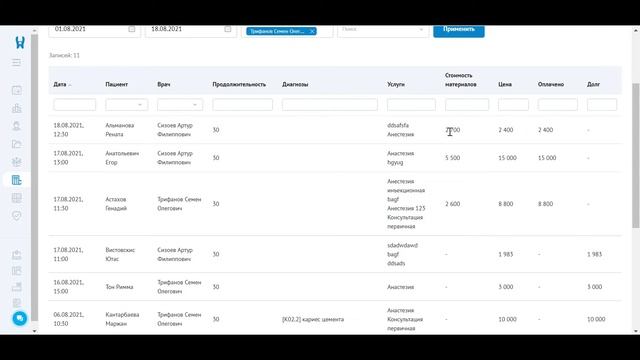
Task: Open the bottom sidebar document icon
Action: [16, 303]
